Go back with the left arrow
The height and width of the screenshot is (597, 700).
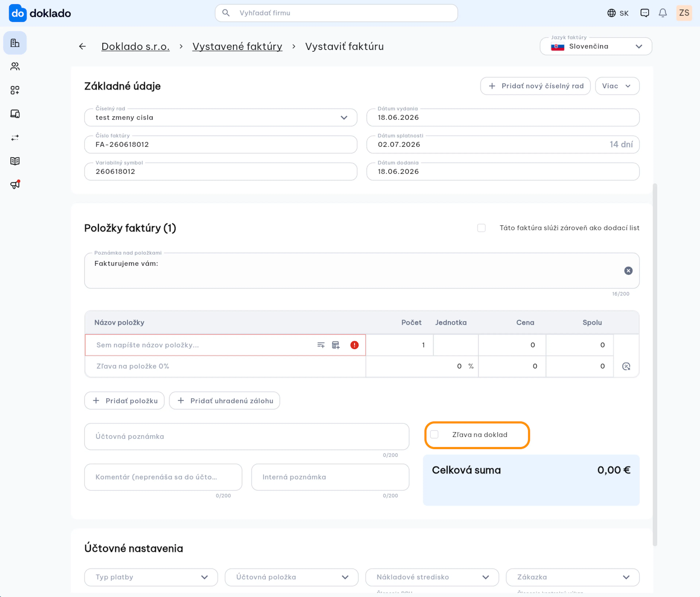click(82, 46)
